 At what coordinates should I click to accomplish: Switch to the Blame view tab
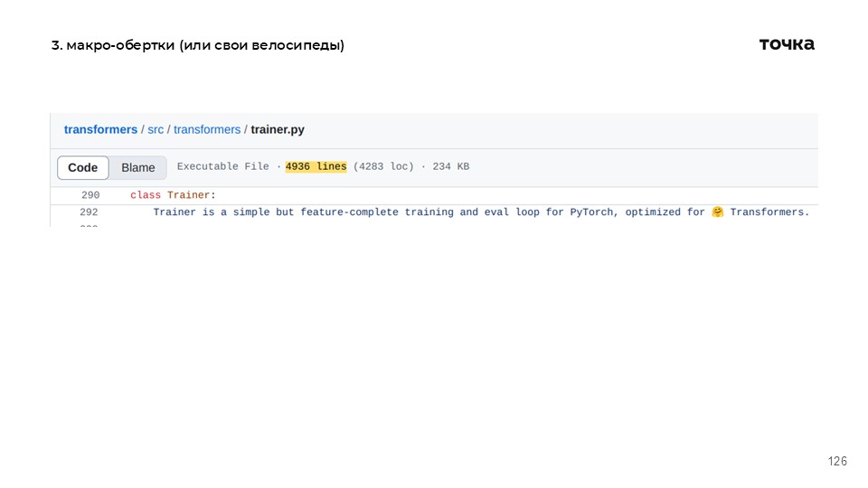(137, 168)
